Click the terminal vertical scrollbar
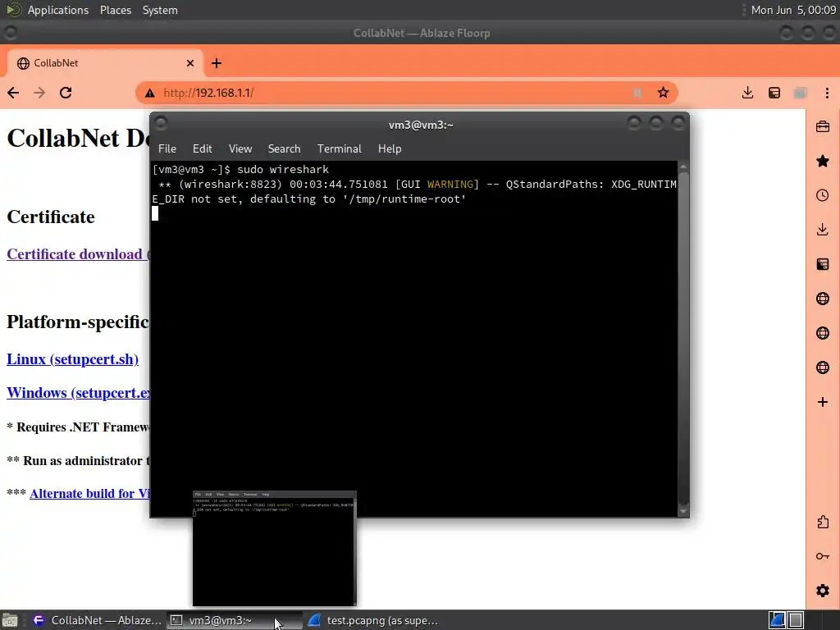The width and height of the screenshot is (840, 630). pyautogui.click(x=683, y=337)
